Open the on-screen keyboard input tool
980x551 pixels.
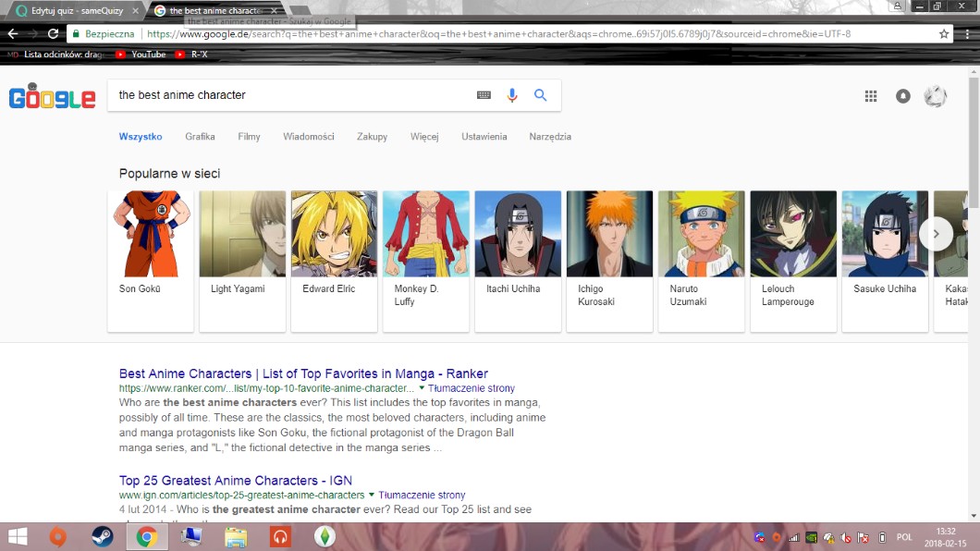point(484,95)
